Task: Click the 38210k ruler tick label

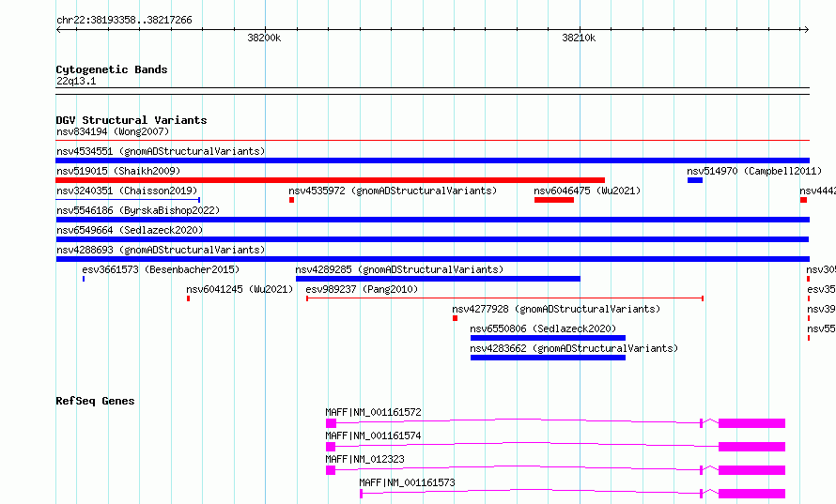Action: [x=579, y=38]
